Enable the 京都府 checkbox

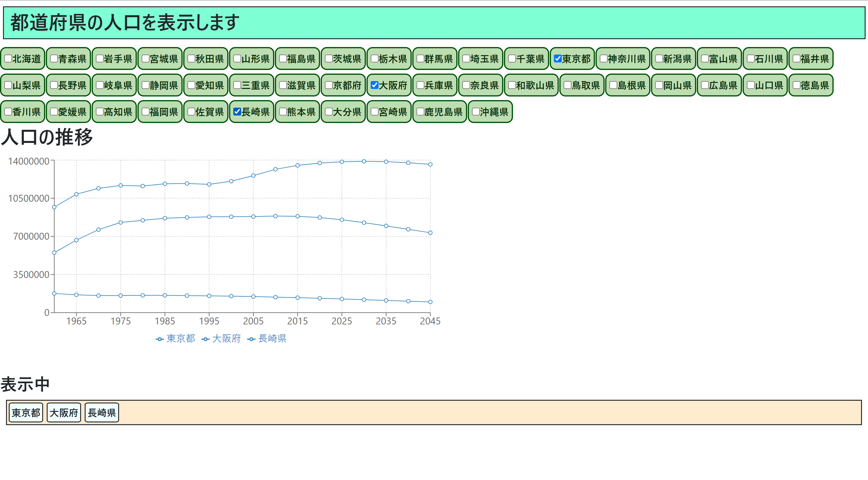[x=329, y=85]
